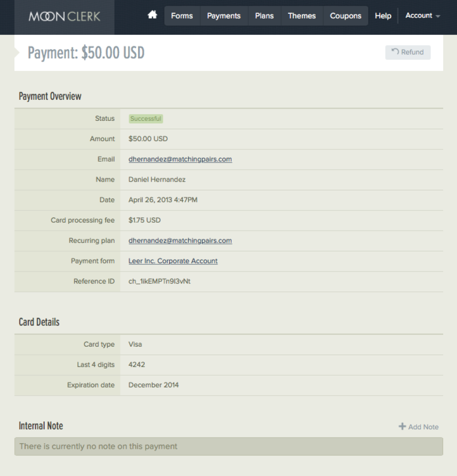Screen dimensions: 457x476
Task: Open the Plans page
Action: (264, 16)
